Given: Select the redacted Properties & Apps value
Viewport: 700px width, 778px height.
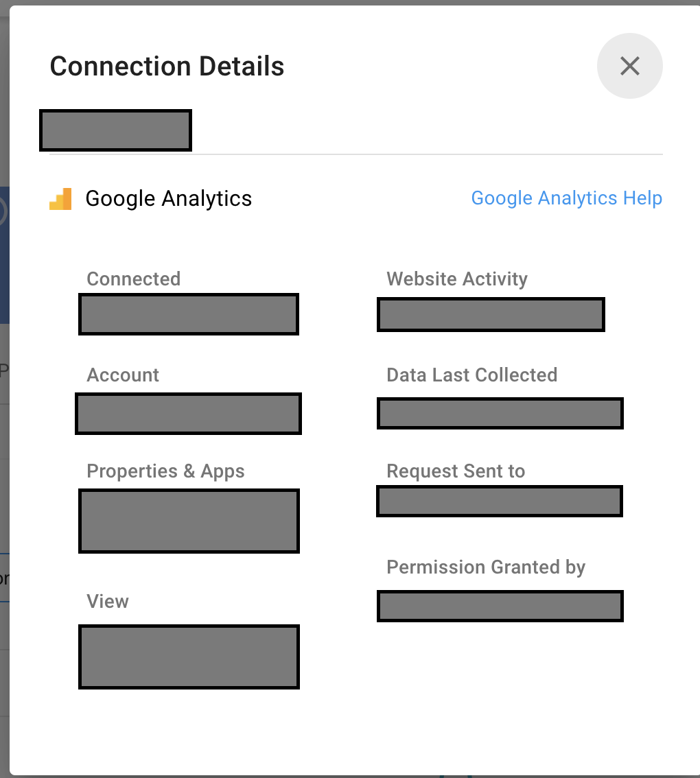Looking at the screenshot, I should click(189, 521).
